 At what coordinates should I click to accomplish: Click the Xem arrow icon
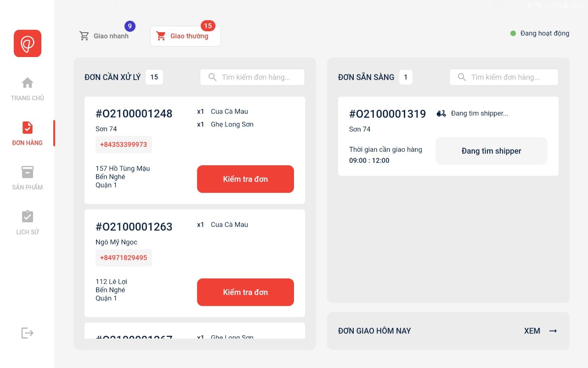point(553,331)
